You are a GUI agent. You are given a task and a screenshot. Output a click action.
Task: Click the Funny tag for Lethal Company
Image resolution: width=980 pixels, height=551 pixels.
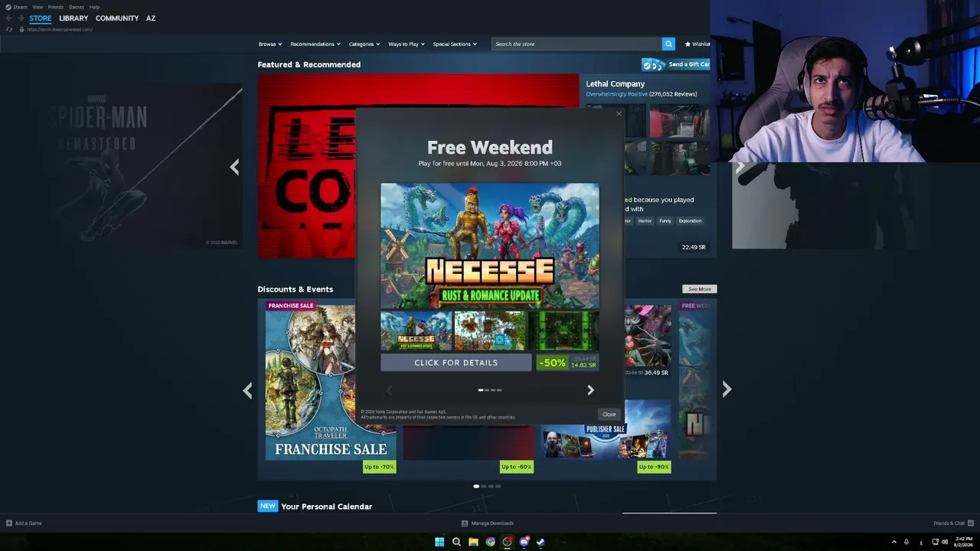(665, 221)
